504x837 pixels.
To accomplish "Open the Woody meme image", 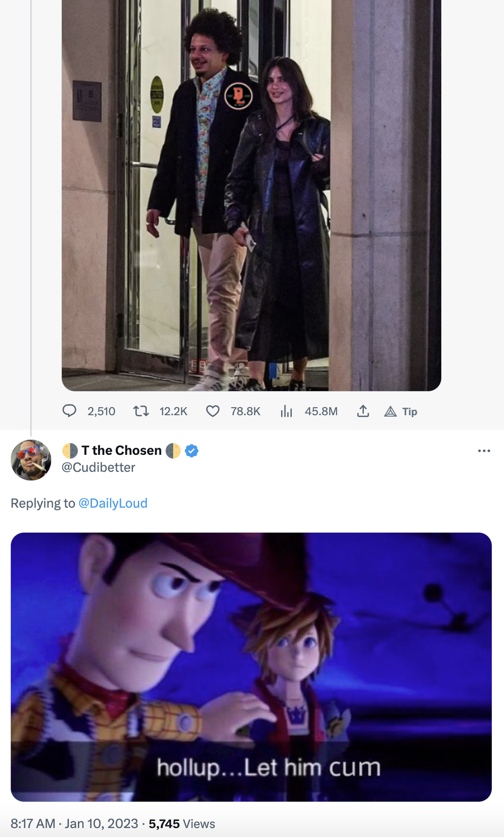I will pyautogui.click(x=251, y=667).
